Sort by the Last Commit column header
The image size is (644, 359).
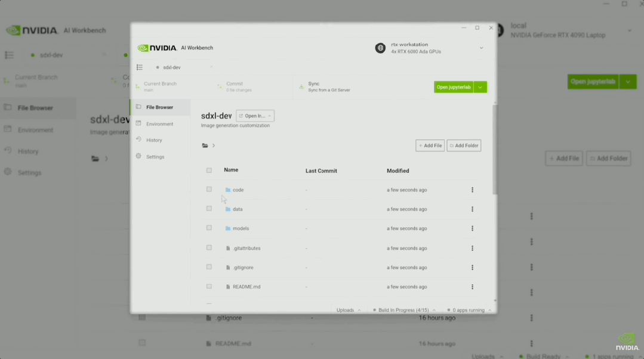[x=321, y=171]
